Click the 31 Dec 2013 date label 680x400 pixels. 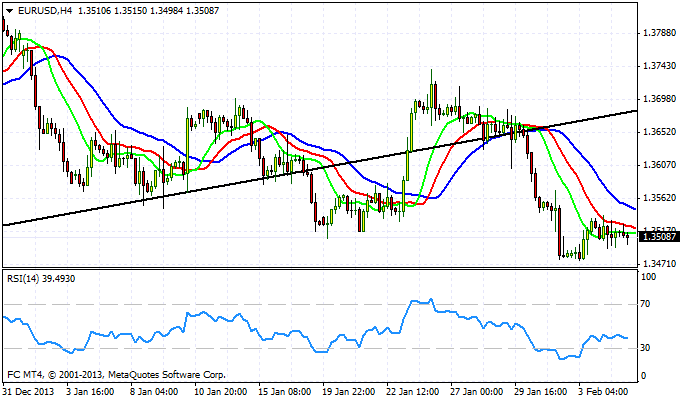pos(29,391)
